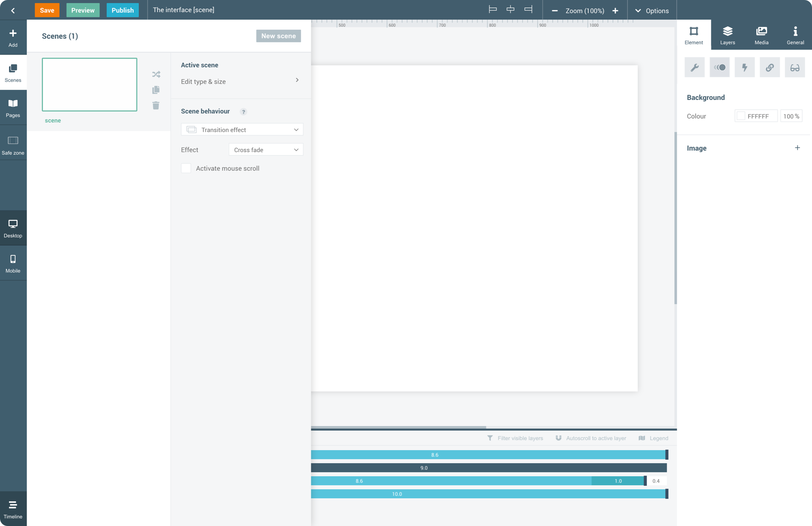This screenshot has height=526, width=812.
Task: Enable Activate mouse scroll checkbox
Action: point(186,168)
